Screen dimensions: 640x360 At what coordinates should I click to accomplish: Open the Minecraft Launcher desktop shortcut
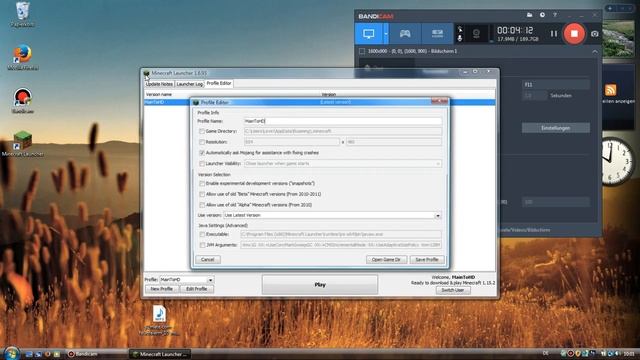point(22,144)
